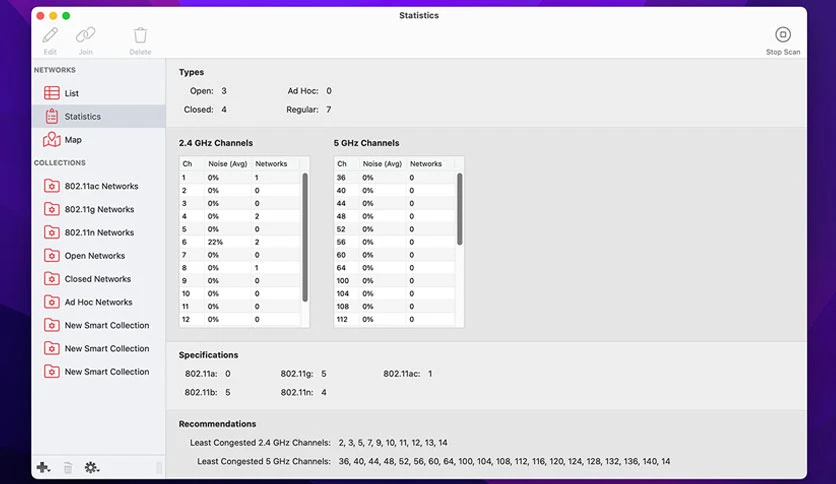Image resolution: width=836 pixels, height=484 pixels.
Task: Sort 5 GHz table by Noise (Avg)
Action: pos(382,164)
